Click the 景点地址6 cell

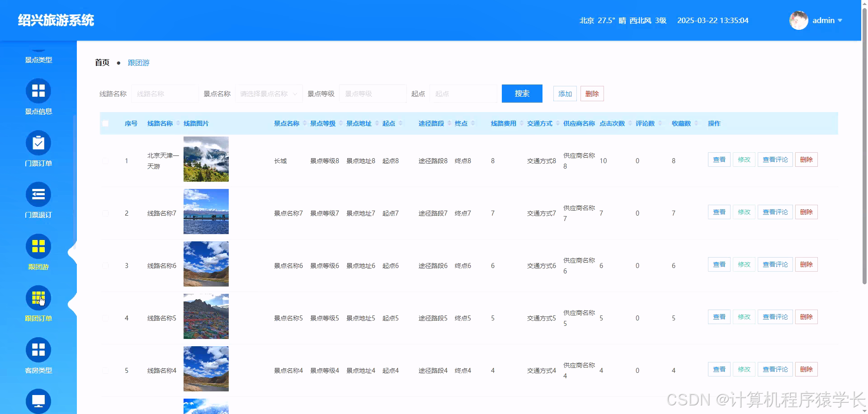click(361, 266)
